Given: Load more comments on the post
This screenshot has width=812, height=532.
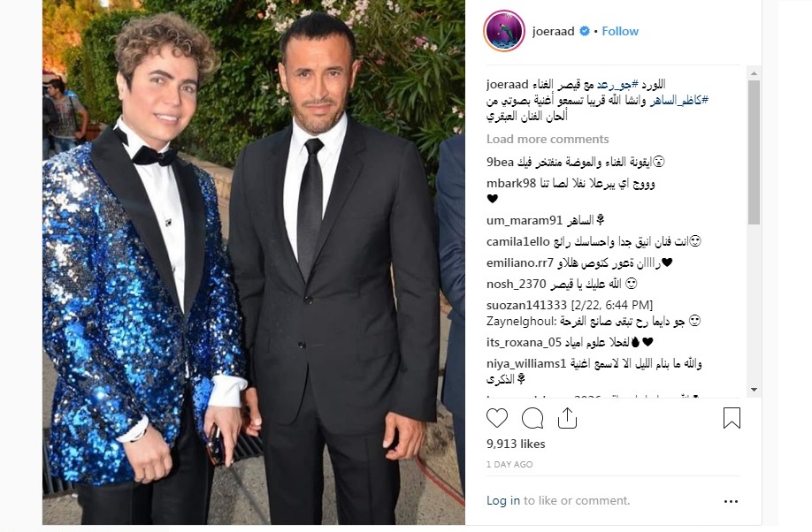Looking at the screenshot, I should tap(548, 140).
